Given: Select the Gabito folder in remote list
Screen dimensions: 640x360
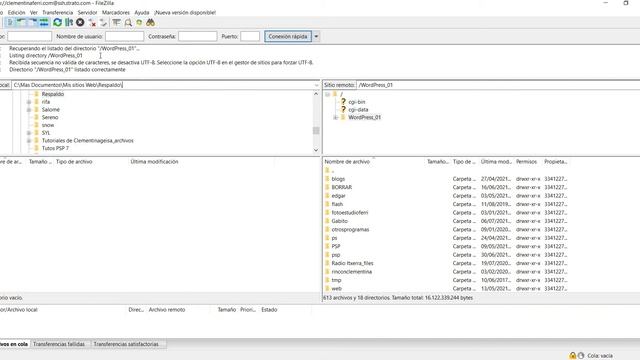Looking at the screenshot, I should [x=339, y=221].
